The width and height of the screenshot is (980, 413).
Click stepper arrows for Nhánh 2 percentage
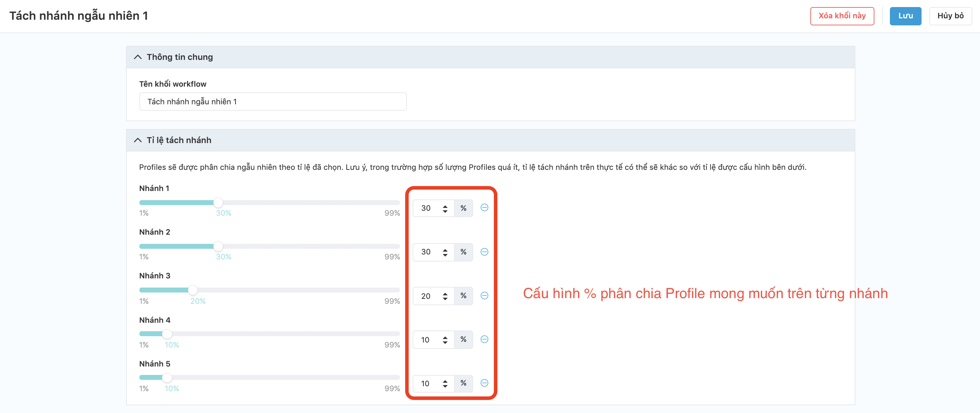[x=445, y=252]
